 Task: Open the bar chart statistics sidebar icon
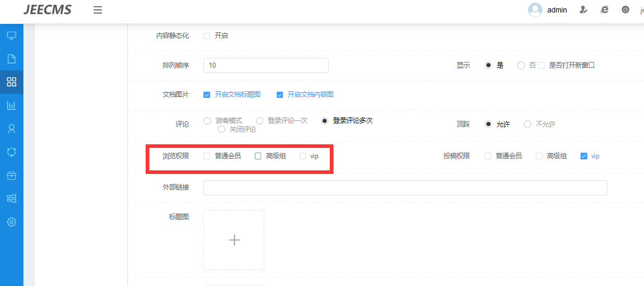pos(11,105)
